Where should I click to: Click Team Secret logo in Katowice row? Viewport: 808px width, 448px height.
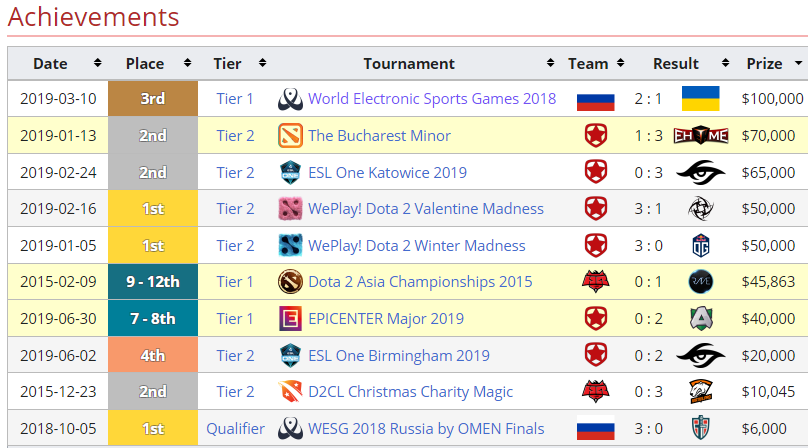coord(700,172)
